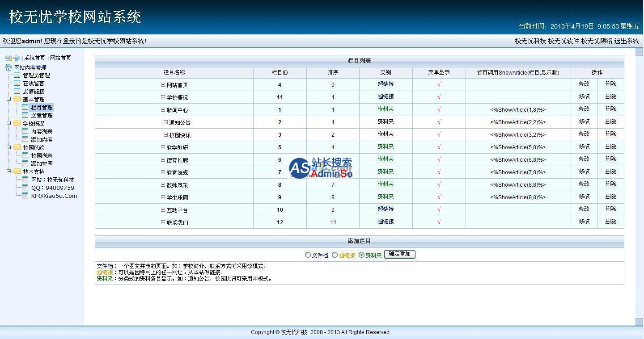The height and width of the screenshot is (339, 644).
Task: Click the page icon before 栏目管理
Action: pyautogui.click(x=25, y=107)
